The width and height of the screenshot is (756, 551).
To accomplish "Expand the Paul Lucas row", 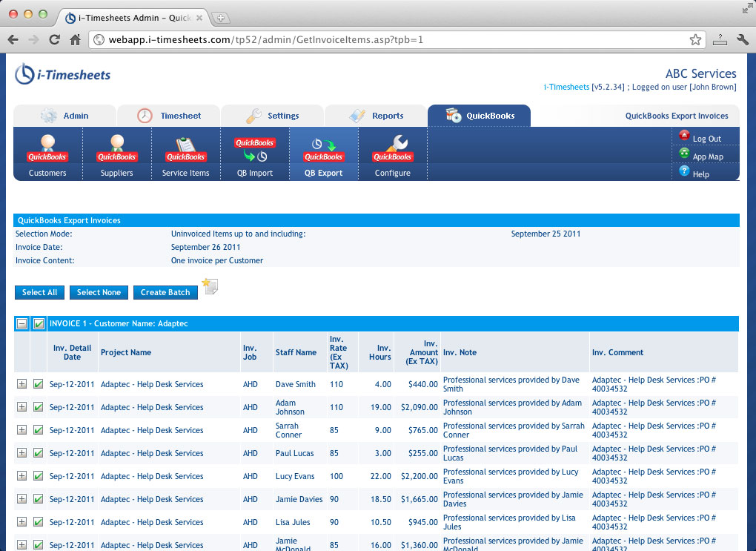I will pyautogui.click(x=21, y=453).
